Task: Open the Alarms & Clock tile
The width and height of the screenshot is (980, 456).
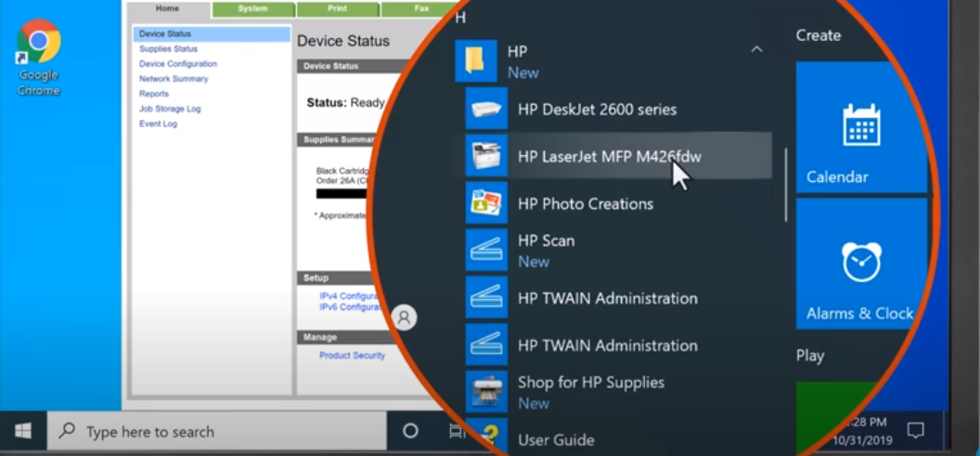Action: [x=861, y=264]
